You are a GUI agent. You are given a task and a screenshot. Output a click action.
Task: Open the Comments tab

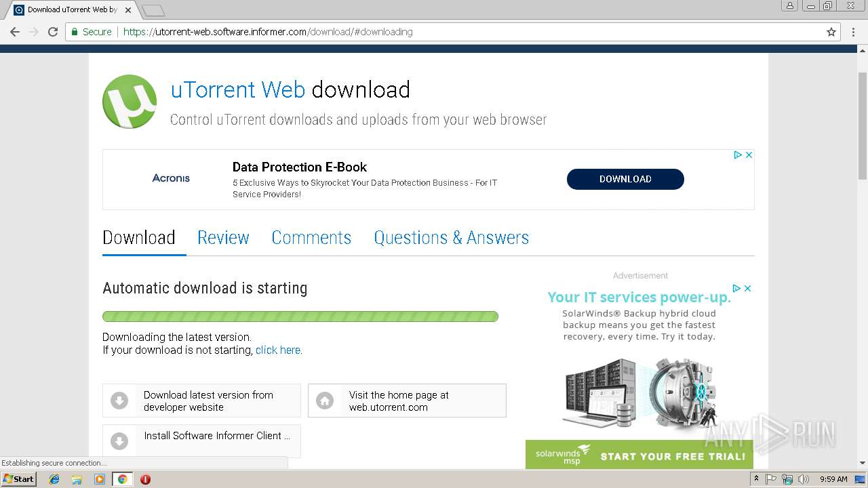click(x=311, y=238)
